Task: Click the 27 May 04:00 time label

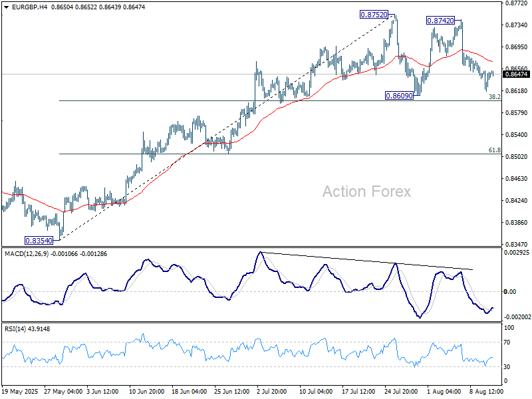Action: [x=63, y=391]
